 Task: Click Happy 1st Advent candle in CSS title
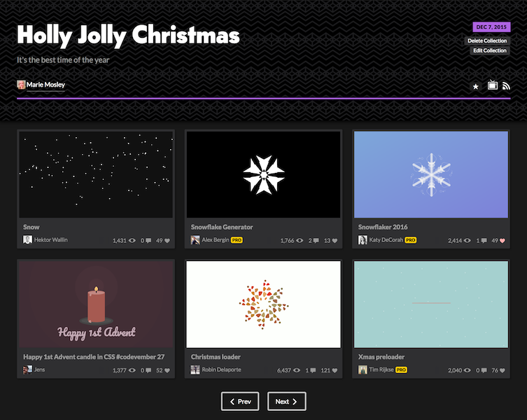tap(94, 357)
